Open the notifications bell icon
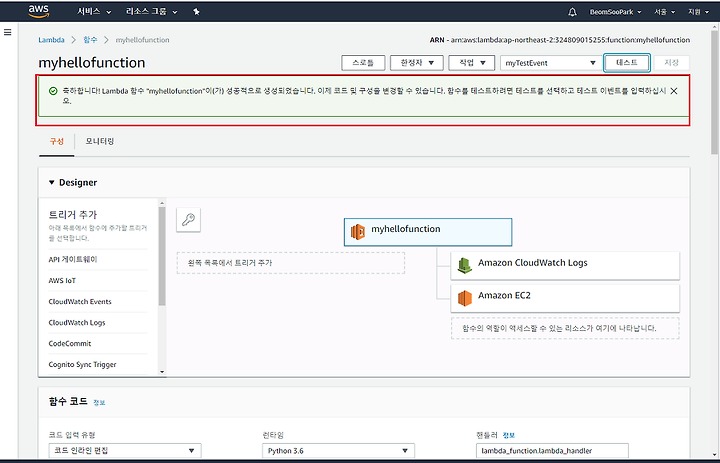Image resolution: width=720 pixels, height=463 pixels. point(572,12)
